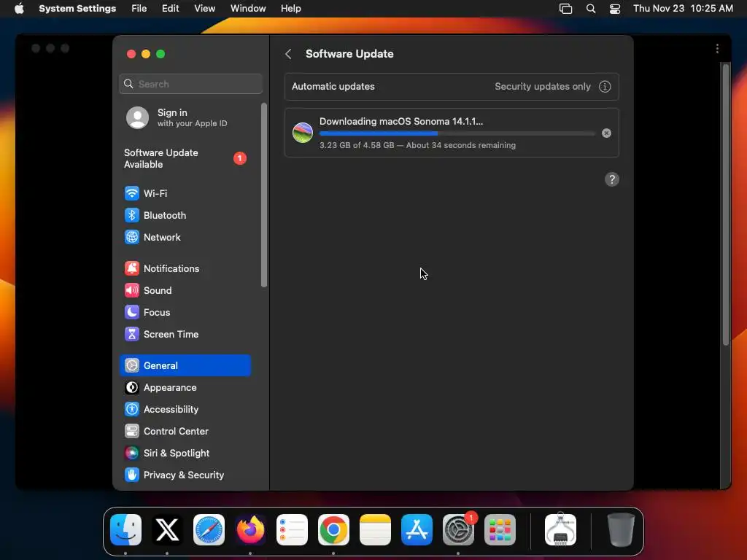
Task: Open Control Center in menu bar
Action: coord(614,9)
